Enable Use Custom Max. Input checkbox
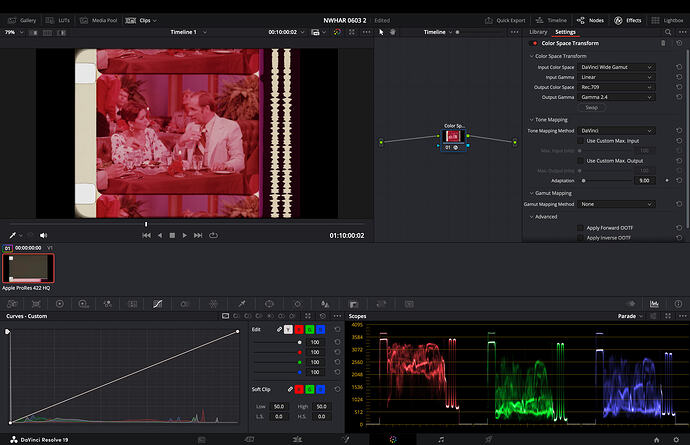 pyautogui.click(x=580, y=140)
